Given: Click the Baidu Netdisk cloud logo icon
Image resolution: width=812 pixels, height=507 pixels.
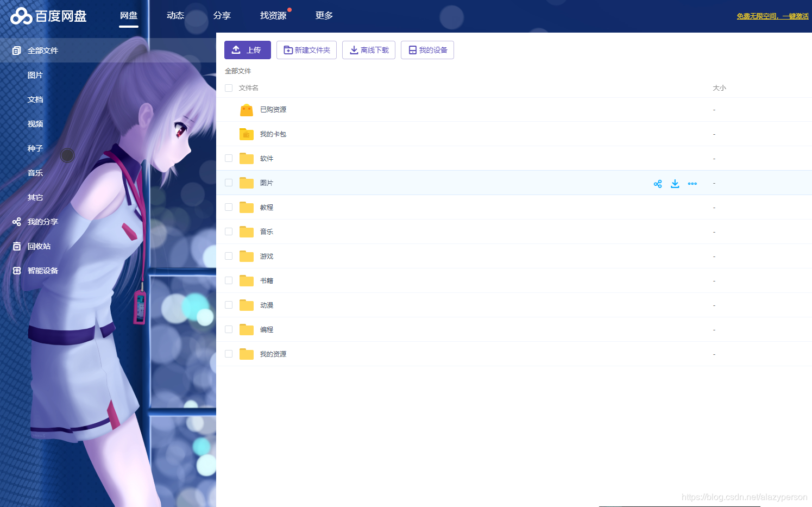Looking at the screenshot, I should [x=21, y=16].
